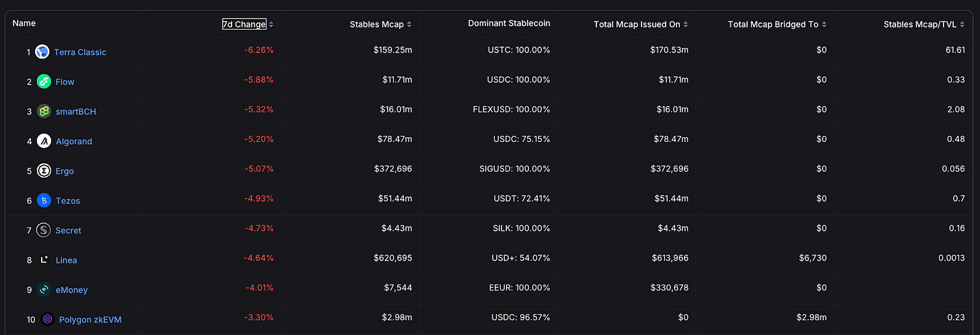
Task: Sort by Total Mcap Bridged To
Action: [x=773, y=24]
